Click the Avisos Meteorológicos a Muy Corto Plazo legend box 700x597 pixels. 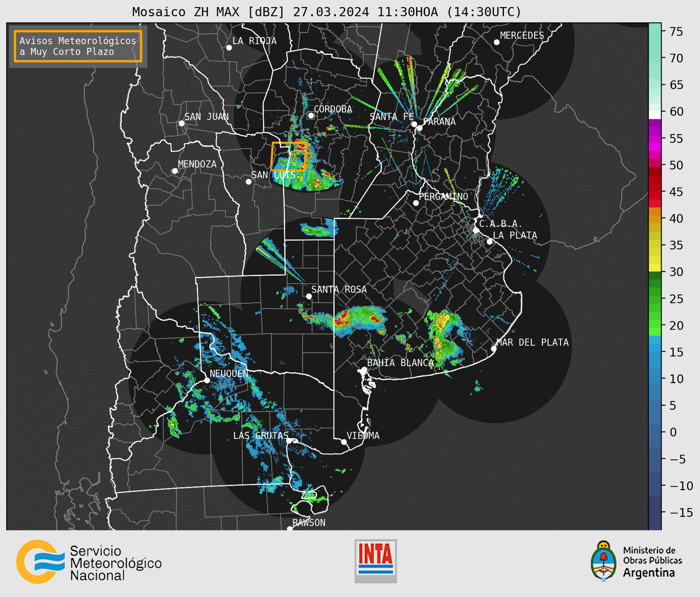(x=78, y=46)
